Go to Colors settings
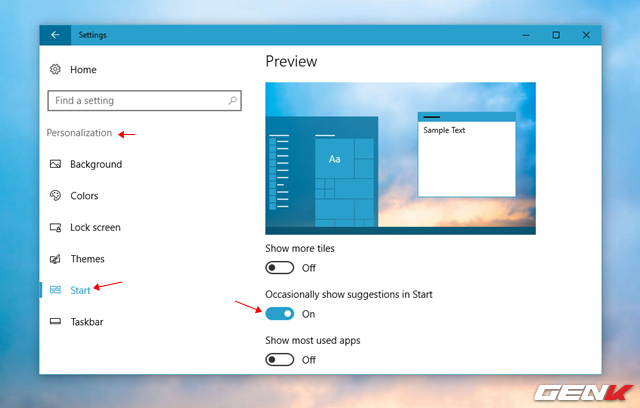The width and height of the screenshot is (640, 408). [84, 196]
